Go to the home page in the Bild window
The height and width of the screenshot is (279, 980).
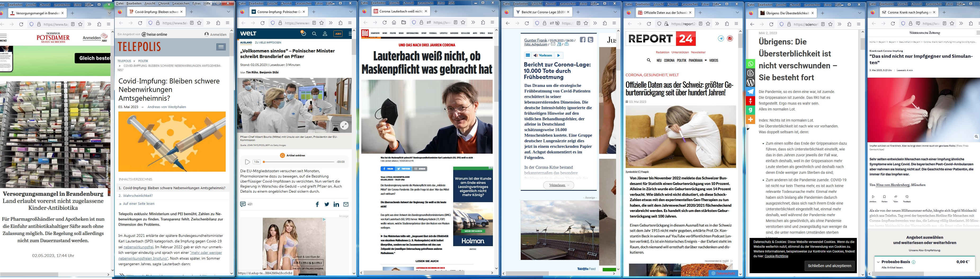click(x=394, y=23)
